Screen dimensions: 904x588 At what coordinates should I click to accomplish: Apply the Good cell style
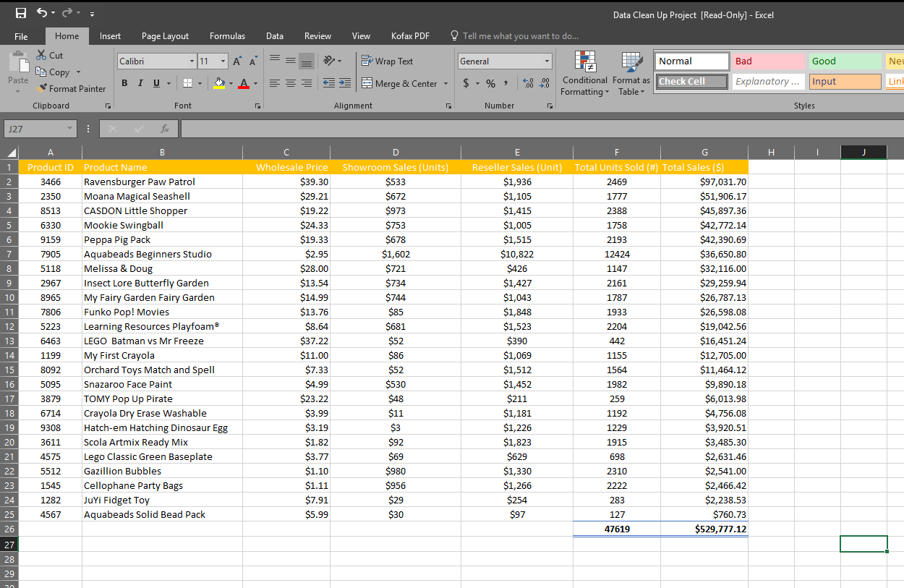coord(845,61)
